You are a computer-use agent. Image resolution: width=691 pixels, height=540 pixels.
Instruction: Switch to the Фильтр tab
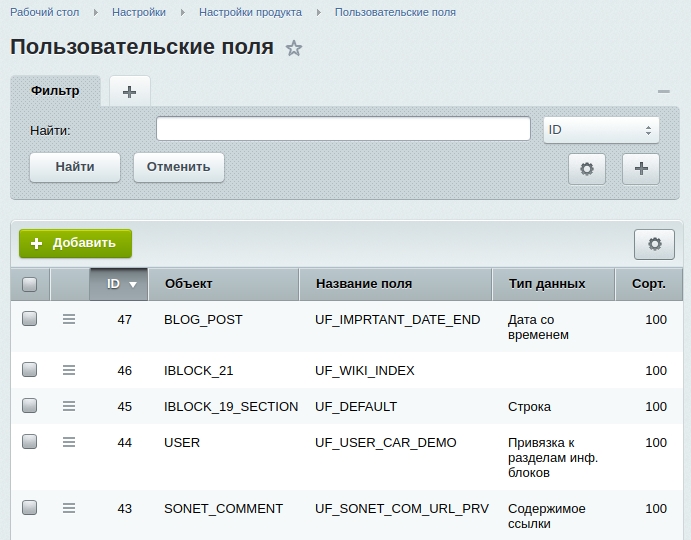point(55,91)
